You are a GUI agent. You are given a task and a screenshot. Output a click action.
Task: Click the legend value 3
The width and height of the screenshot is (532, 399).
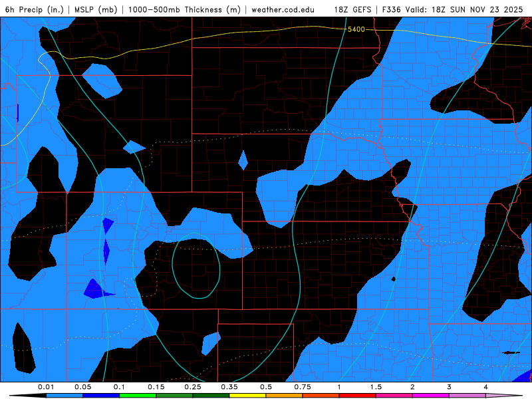point(450,387)
